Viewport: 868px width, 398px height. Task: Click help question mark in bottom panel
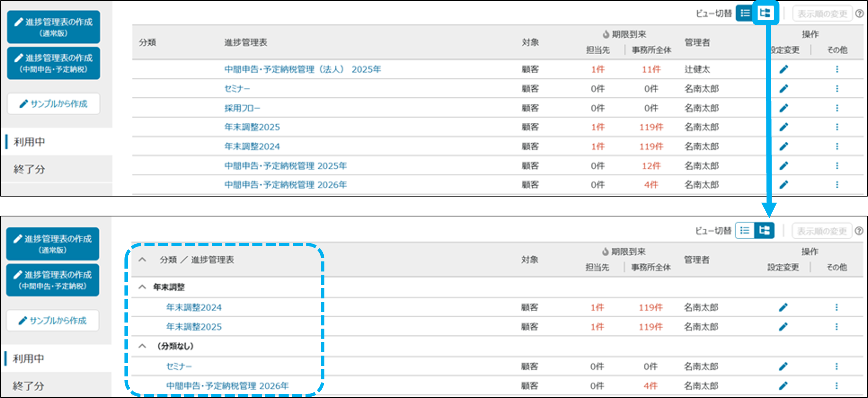pyautogui.click(x=859, y=231)
